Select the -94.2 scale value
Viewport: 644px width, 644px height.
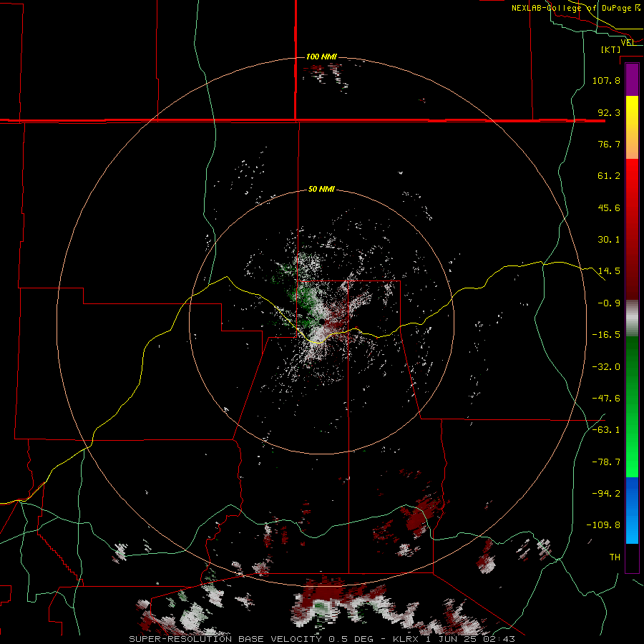pyautogui.click(x=606, y=494)
